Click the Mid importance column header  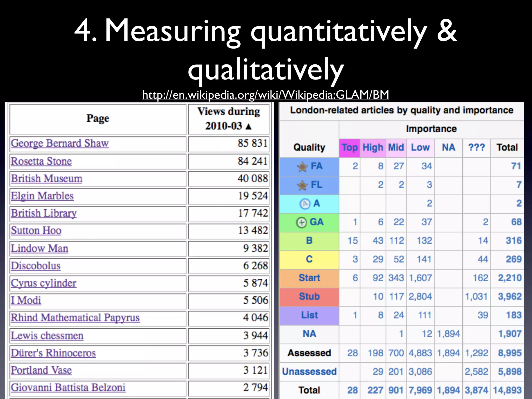tap(396, 148)
